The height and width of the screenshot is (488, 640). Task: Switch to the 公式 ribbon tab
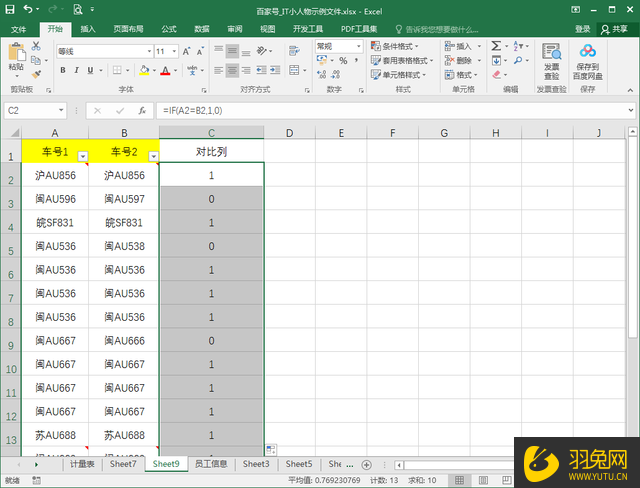(x=169, y=29)
